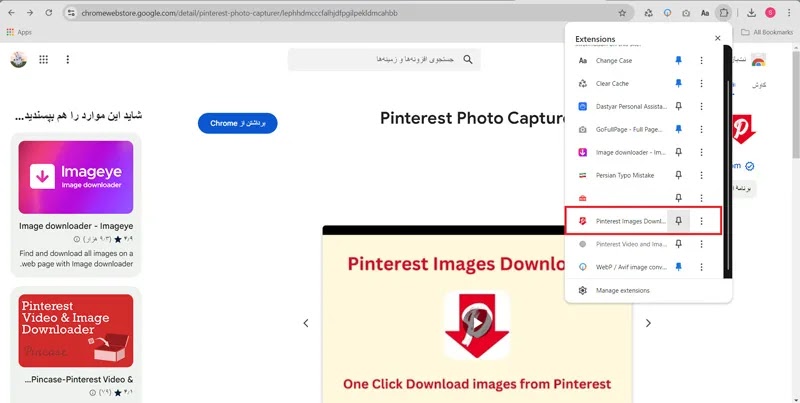
Task: Pin Dastyar Personal Assistant to toolbar
Action: [x=679, y=106]
